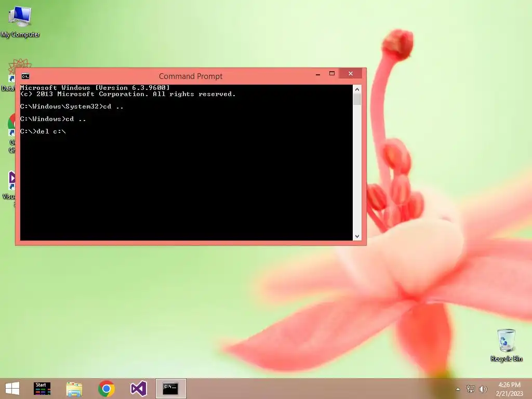
Task: Open the Recycle Bin desktop icon
Action: pyautogui.click(x=506, y=345)
